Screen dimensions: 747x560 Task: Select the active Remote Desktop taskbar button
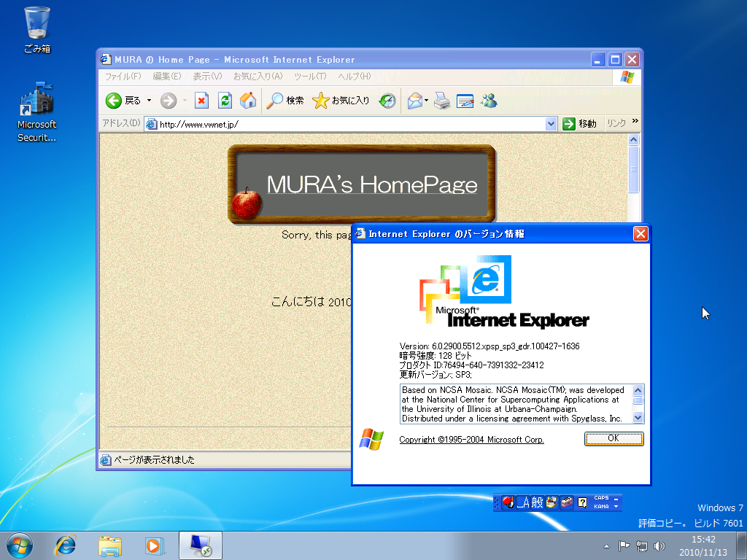[x=201, y=545]
